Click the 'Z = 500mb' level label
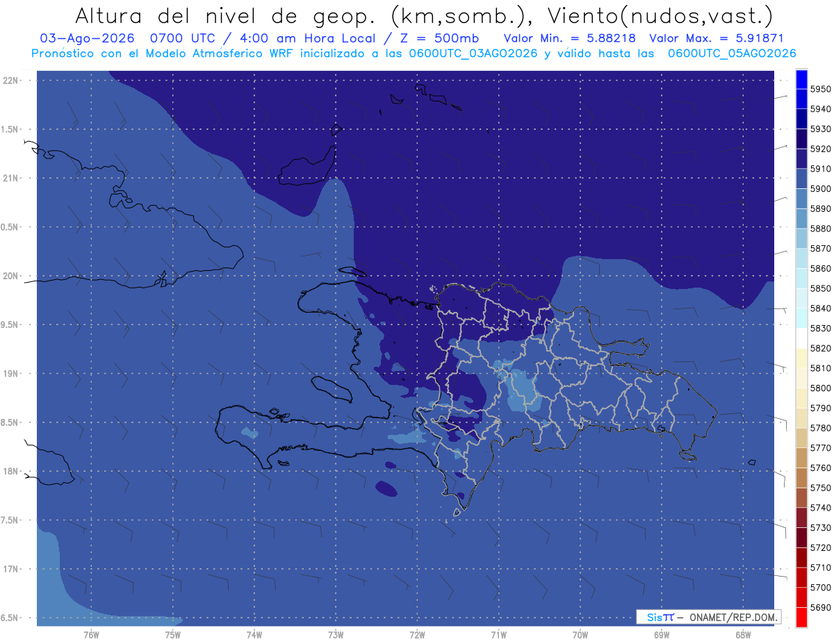Image resolution: width=834 pixels, height=644 pixels. (x=436, y=38)
